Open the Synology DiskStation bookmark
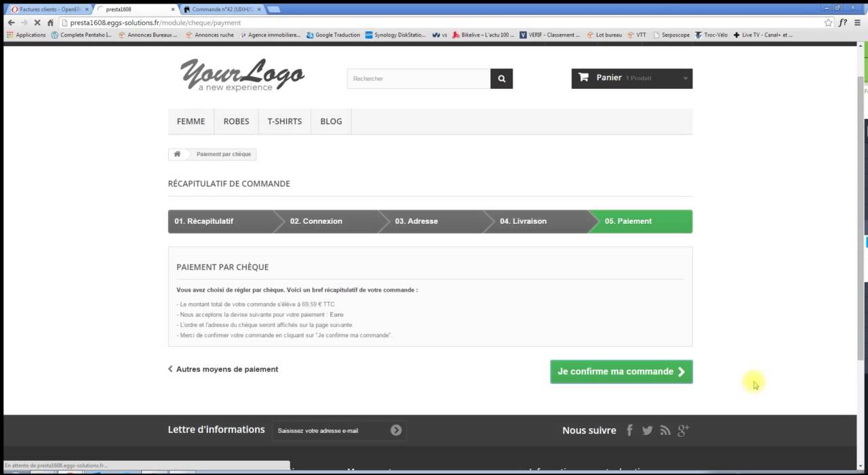 click(x=395, y=35)
